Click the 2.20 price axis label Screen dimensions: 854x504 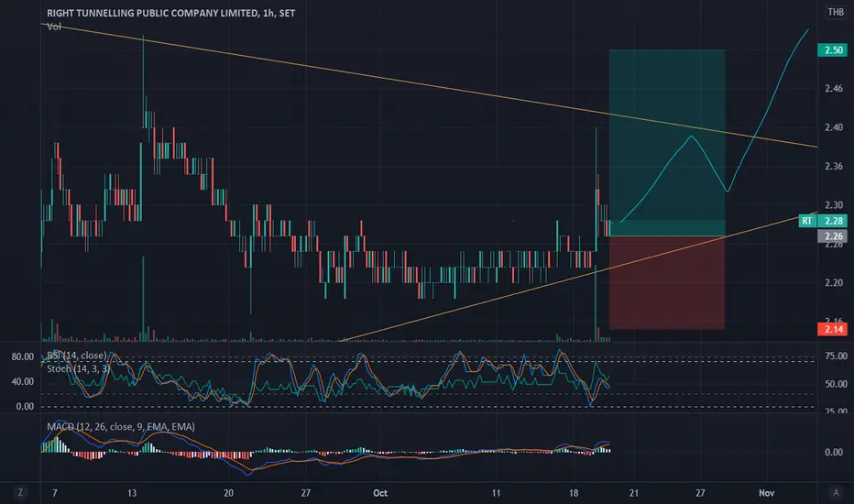pyautogui.click(x=833, y=283)
